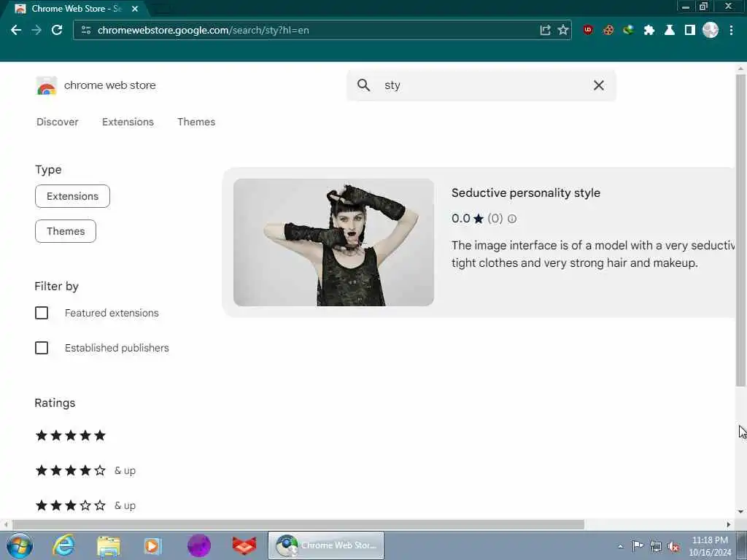
Task: Click the chrome web store title text
Action: [x=110, y=85]
